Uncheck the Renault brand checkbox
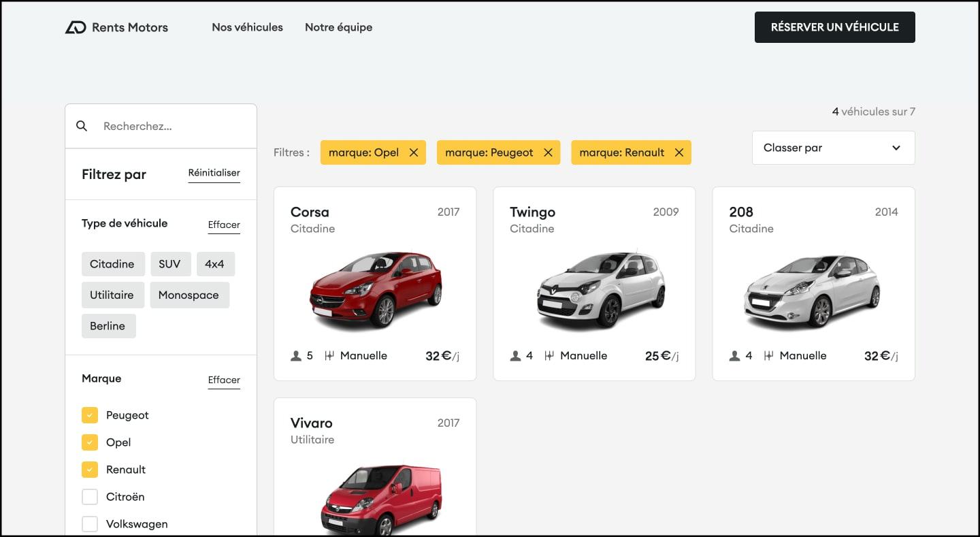The height and width of the screenshot is (537, 980). pyautogui.click(x=90, y=470)
